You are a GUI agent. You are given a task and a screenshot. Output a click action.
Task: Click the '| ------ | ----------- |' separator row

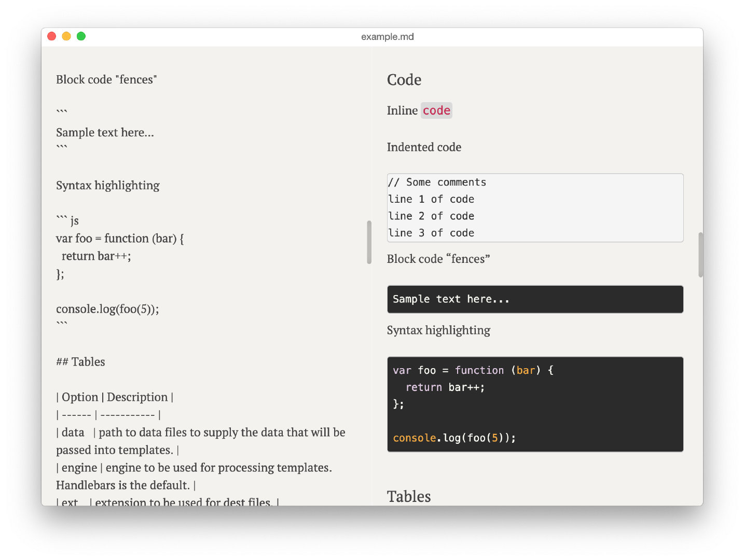tap(108, 415)
